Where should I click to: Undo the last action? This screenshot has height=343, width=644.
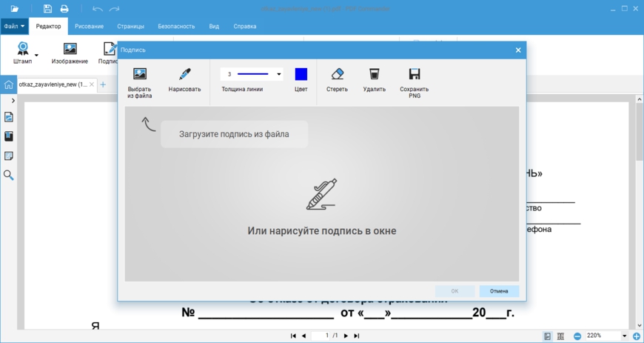coord(98,9)
